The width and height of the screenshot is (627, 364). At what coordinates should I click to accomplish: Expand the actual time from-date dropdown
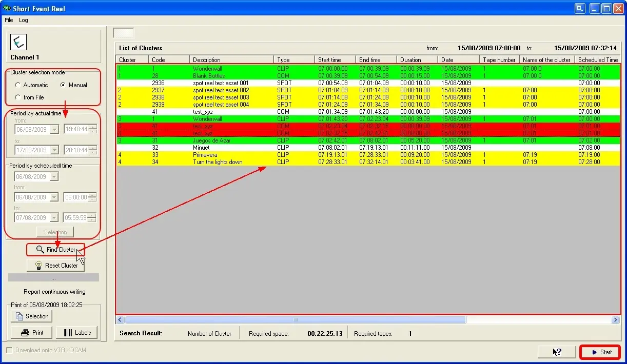[x=54, y=130]
